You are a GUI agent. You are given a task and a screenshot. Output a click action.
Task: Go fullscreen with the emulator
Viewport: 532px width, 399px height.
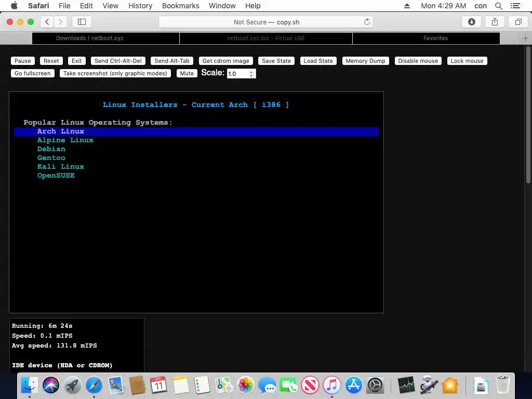tap(33, 73)
